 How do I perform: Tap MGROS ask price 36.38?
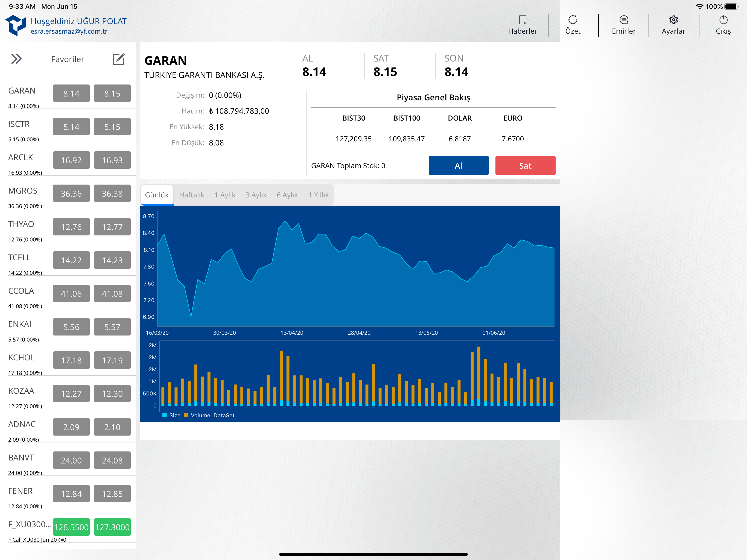(112, 194)
